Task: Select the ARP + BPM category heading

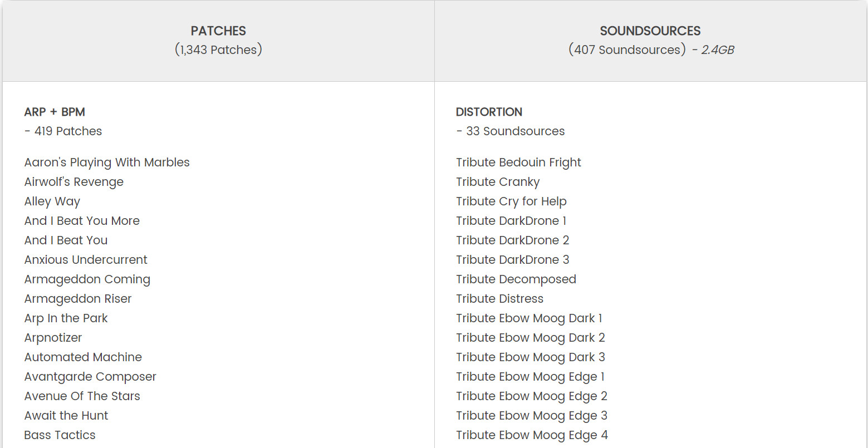Action: click(55, 112)
